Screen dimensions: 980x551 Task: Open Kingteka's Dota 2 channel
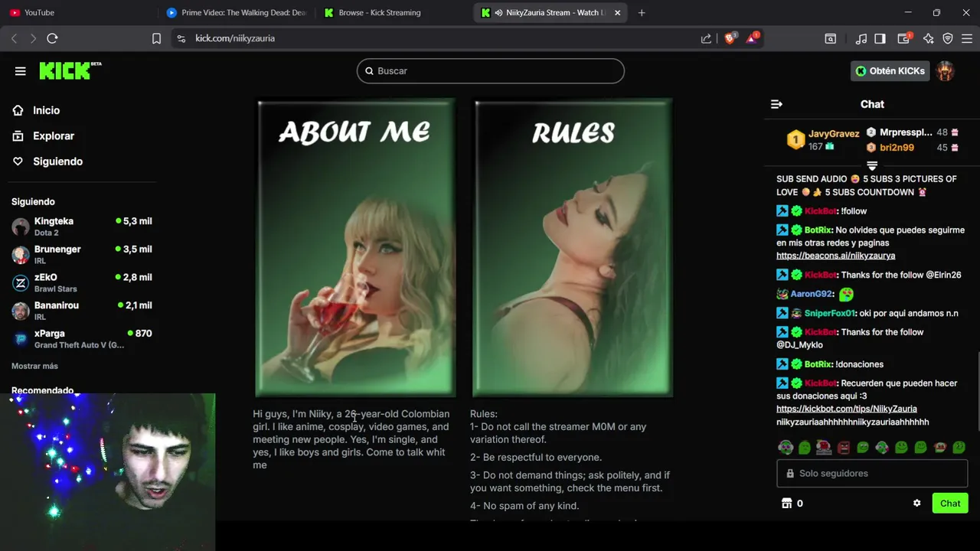(82, 227)
